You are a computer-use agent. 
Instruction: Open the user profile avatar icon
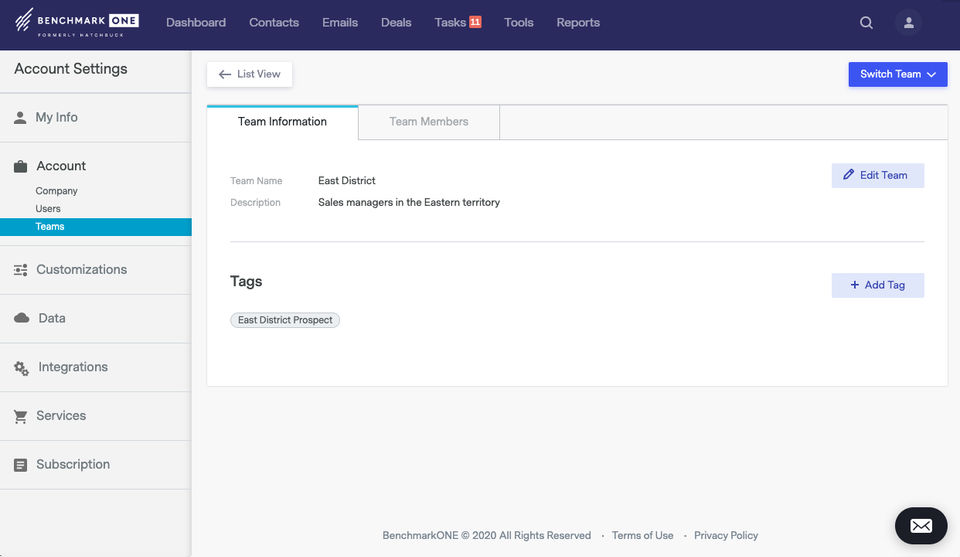pos(909,23)
